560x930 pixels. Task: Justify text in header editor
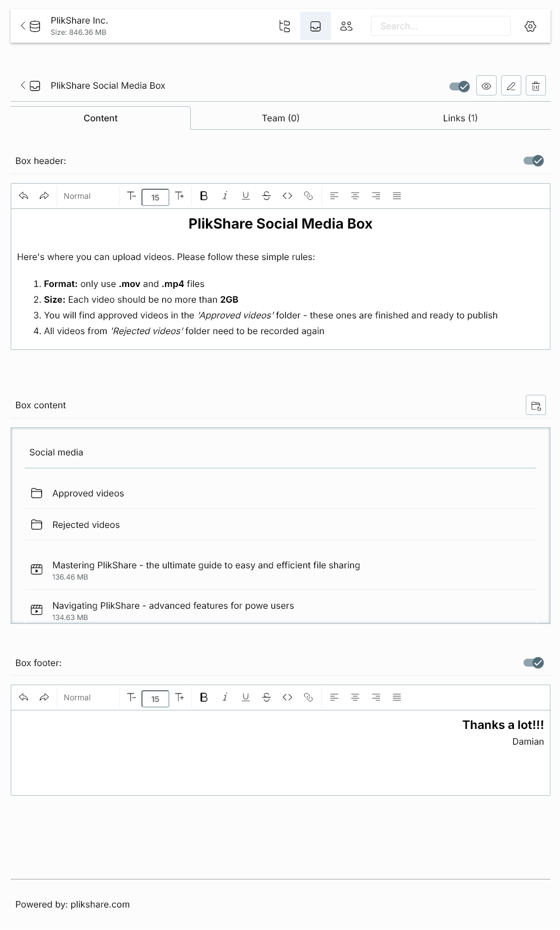pyautogui.click(x=397, y=196)
